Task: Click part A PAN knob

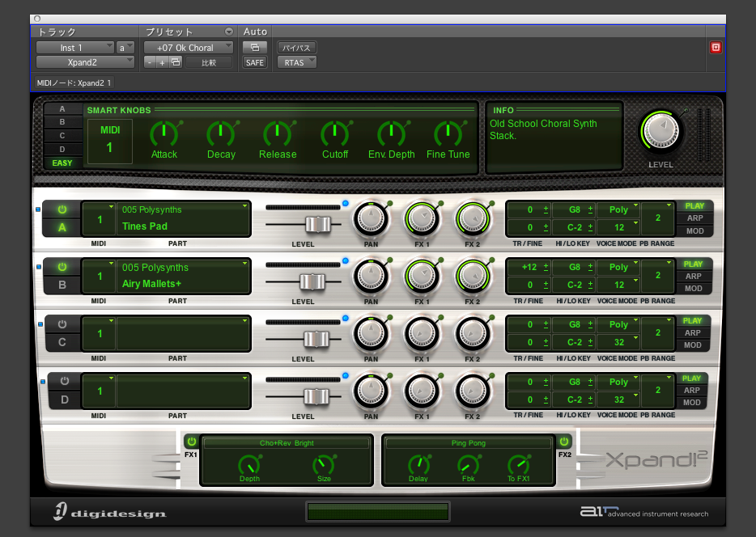Action: tap(371, 220)
